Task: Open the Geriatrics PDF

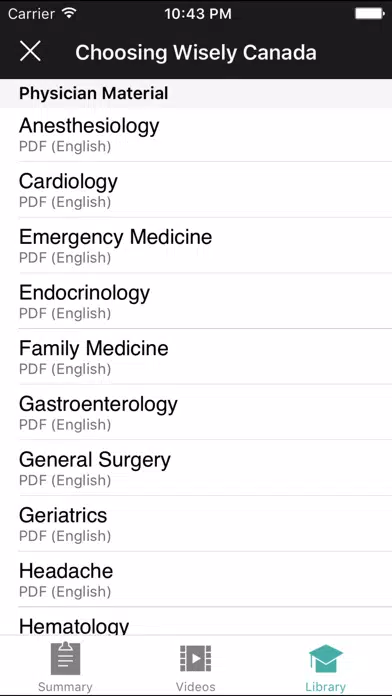Action: tap(196, 524)
